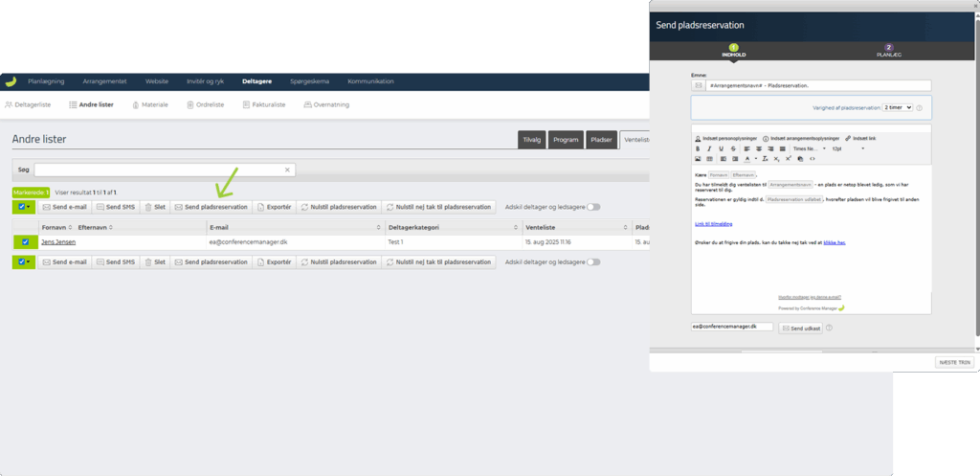Apply superscript in the editor toolbar
Viewport: 980px width, 476px height.
click(x=789, y=159)
